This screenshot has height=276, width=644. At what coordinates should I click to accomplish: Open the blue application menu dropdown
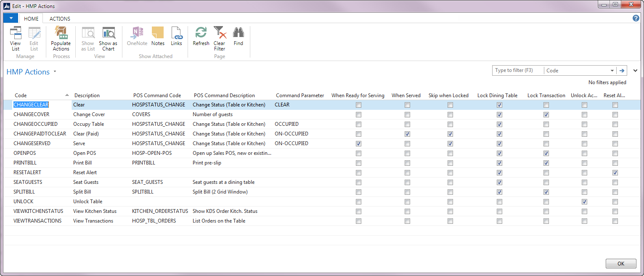(11, 18)
